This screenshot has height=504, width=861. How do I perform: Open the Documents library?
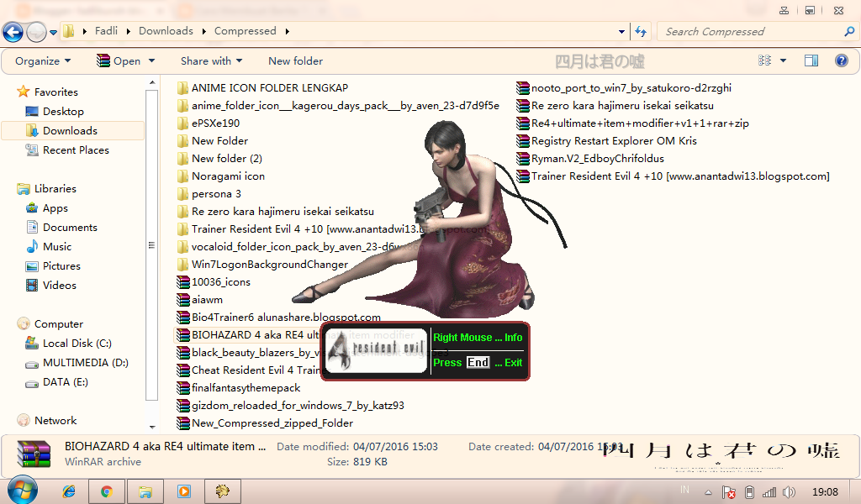point(62,228)
